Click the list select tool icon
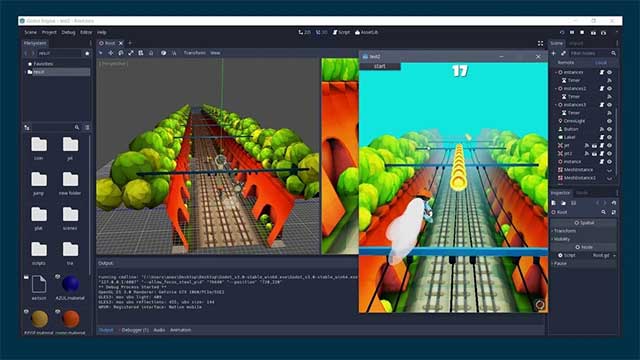Image resolution: width=640 pixels, height=360 pixels. click(x=141, y=53)
